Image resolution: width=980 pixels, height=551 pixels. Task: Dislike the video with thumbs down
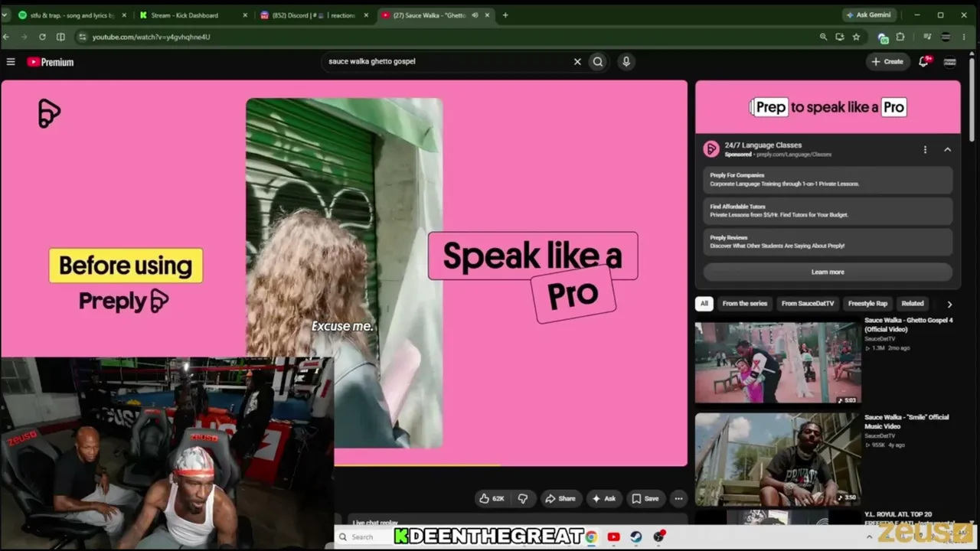coord(523,498)
